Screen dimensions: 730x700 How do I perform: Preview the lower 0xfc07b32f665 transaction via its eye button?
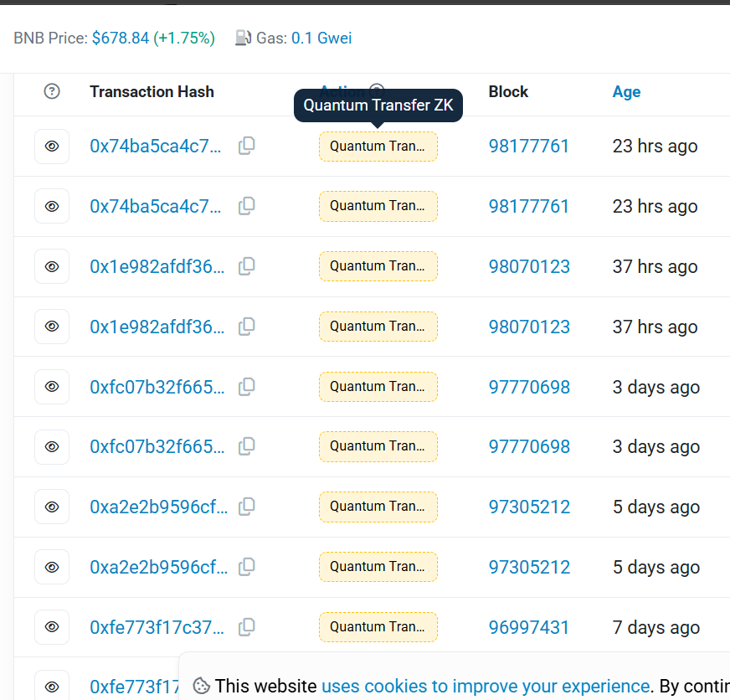pos(52,446)
